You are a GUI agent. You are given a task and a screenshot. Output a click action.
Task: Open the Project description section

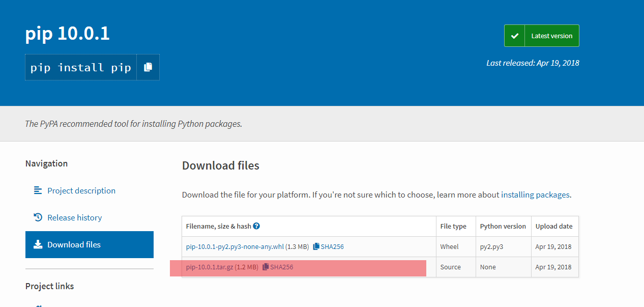coord(81,190)
